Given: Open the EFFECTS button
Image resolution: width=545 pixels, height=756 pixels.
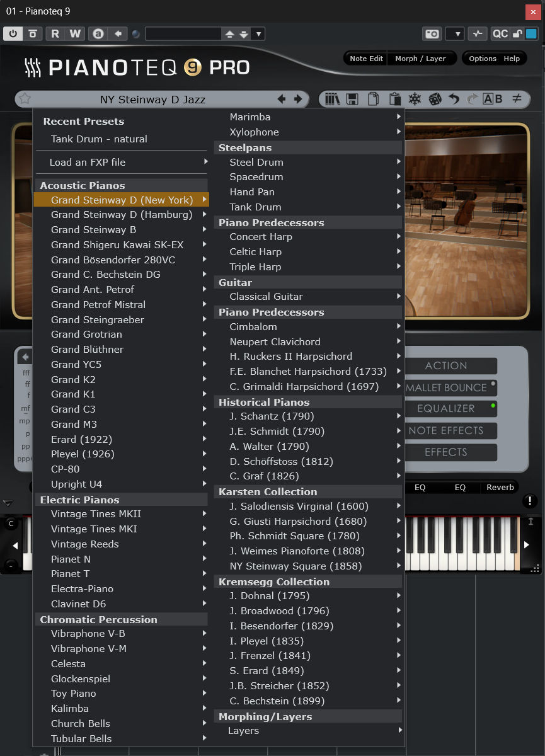Looking at the screenshot, I should (451, 452).
